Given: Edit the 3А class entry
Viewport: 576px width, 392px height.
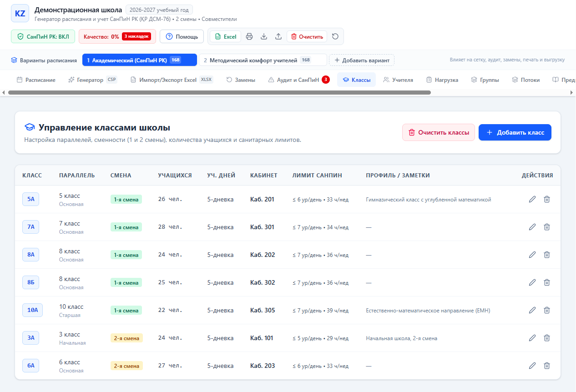Looking at the screenshot, I should tap(532, 338).
